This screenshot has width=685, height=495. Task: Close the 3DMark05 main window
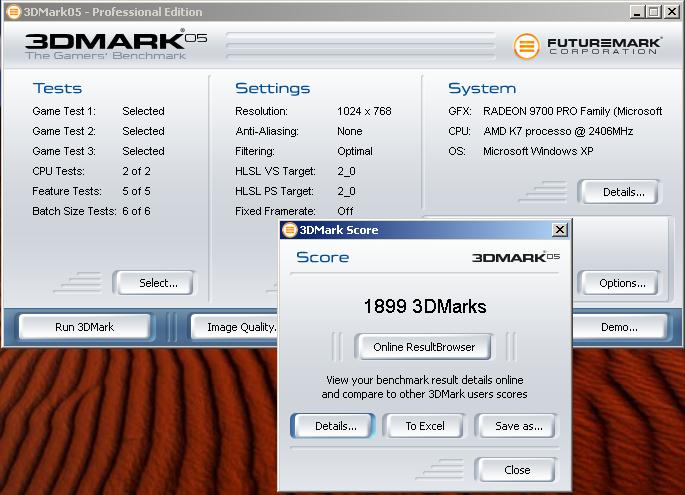click(x=672, y=12)
